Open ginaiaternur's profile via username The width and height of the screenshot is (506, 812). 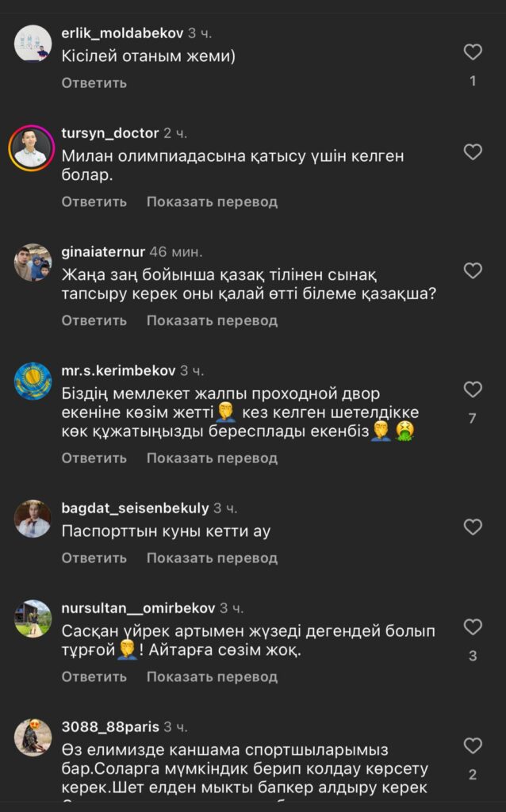pos(103,251)
